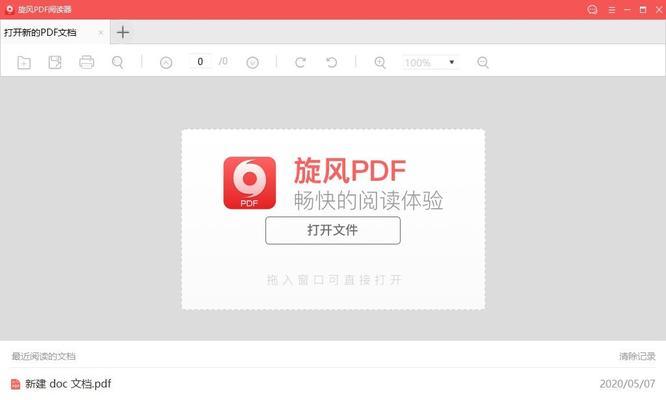
Task: Rotate page counterclockwise icon
Action: coord(332,62)
